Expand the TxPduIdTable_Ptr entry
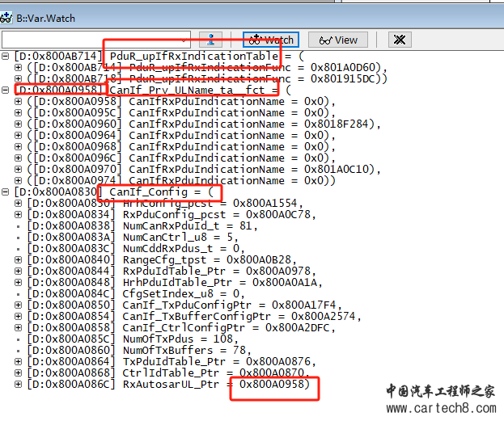Image resolution: width=504 pixels, height=421 pixels. click(x=19, y=361)
